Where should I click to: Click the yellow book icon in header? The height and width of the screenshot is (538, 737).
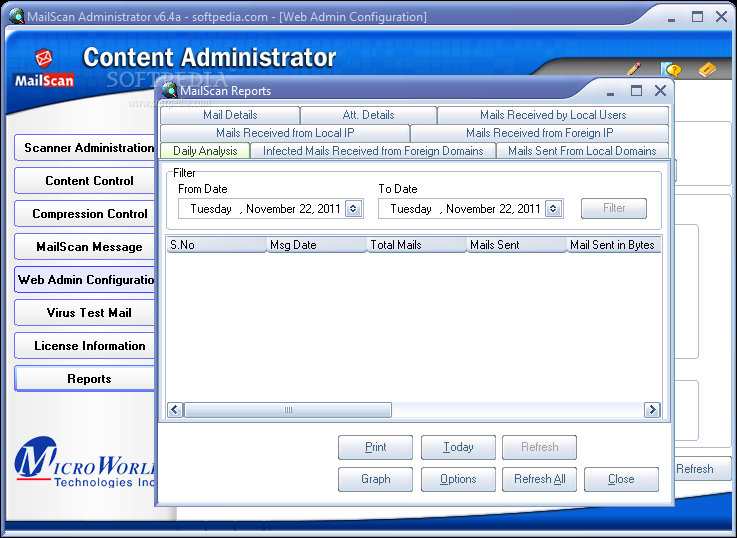tap(707, 70)
